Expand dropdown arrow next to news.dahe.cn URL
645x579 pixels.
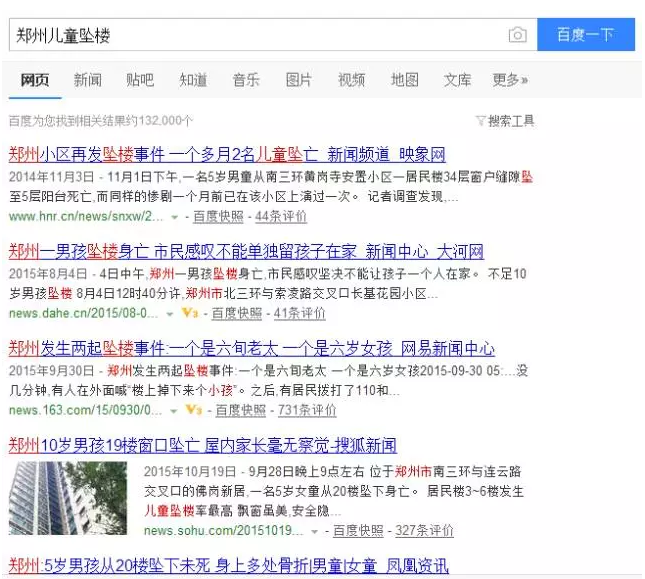click(x=169, y=314)
